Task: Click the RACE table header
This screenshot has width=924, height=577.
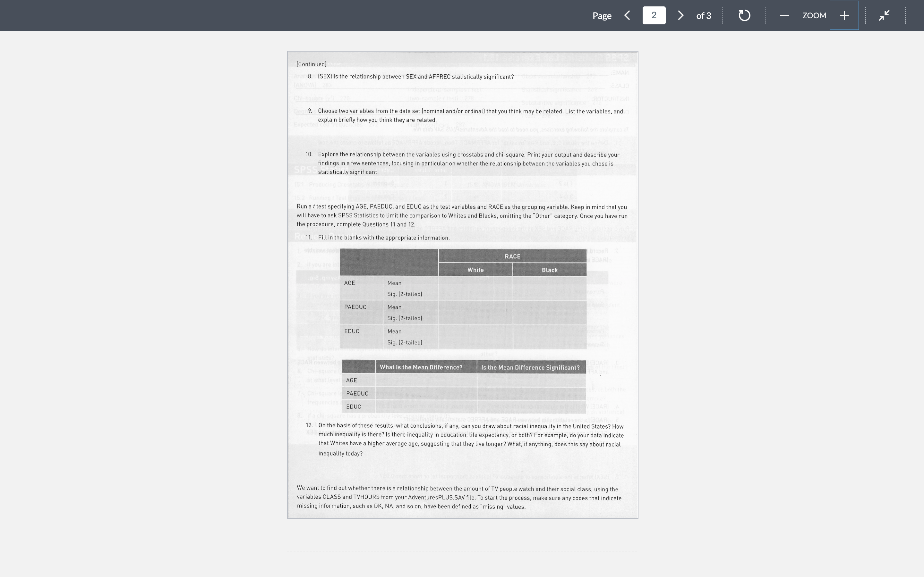Action: coord(512,256)
